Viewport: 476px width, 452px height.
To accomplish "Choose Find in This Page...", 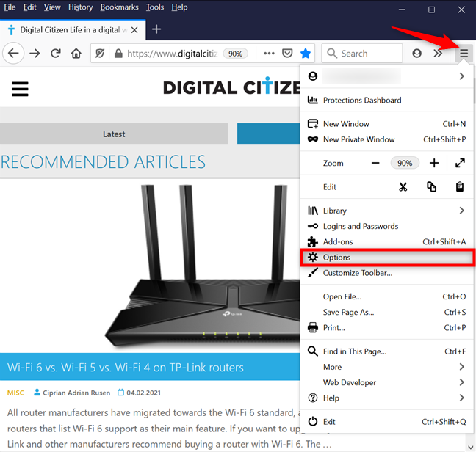I will point(386,351).
